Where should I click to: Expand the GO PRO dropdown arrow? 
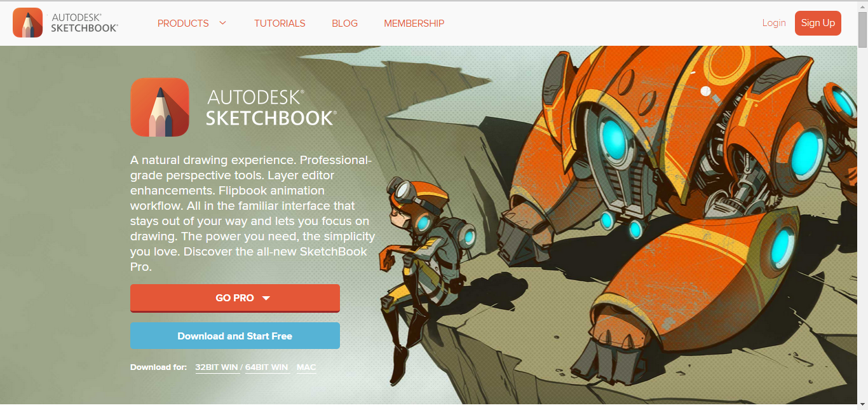(266, 298)
